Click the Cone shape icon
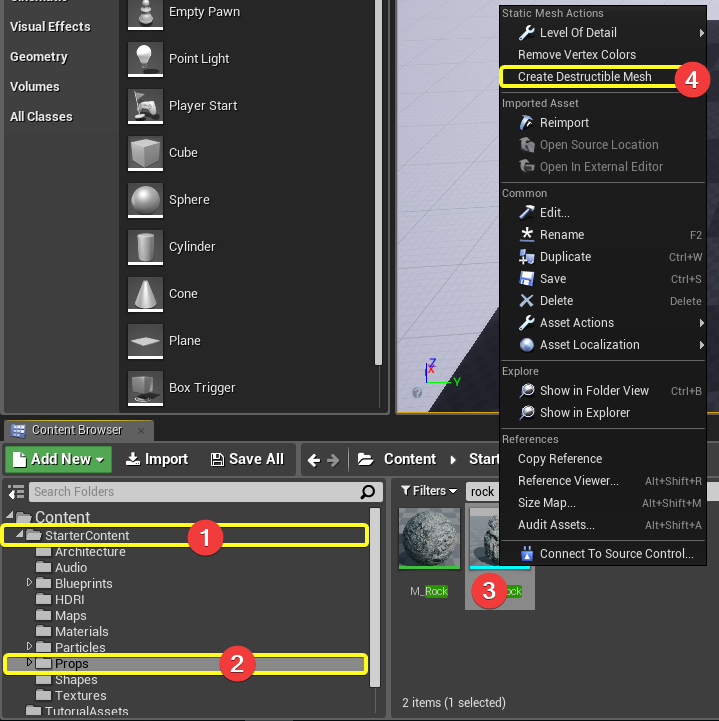Screen dimensions: 719x721 tap(146, 294)
